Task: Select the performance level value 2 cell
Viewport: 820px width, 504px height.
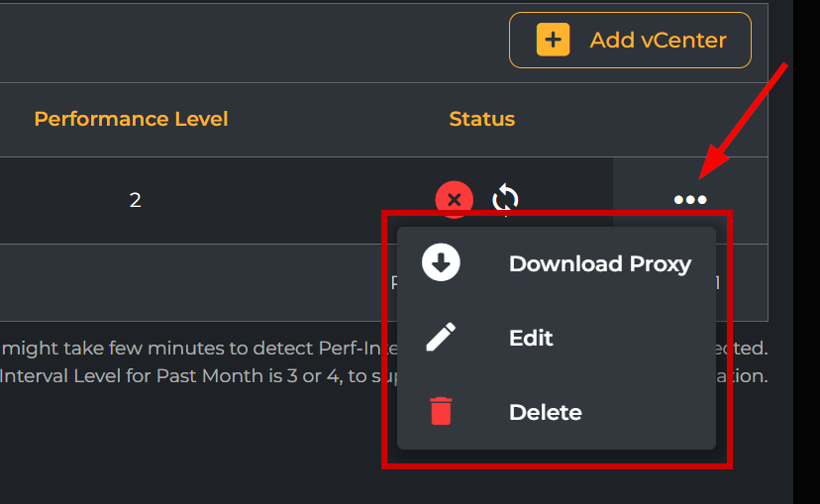Action: pyautogui.click(x=135, y=200)
